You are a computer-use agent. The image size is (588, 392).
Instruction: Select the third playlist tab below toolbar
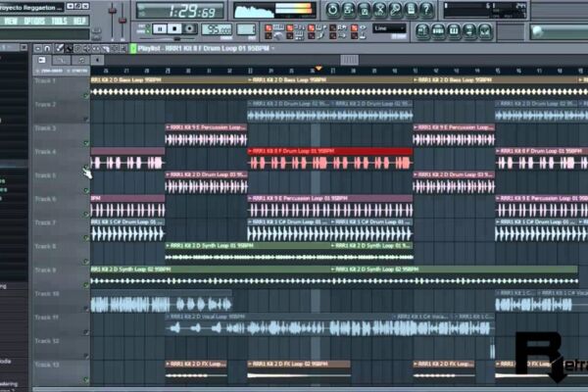(x=80, y=60)
